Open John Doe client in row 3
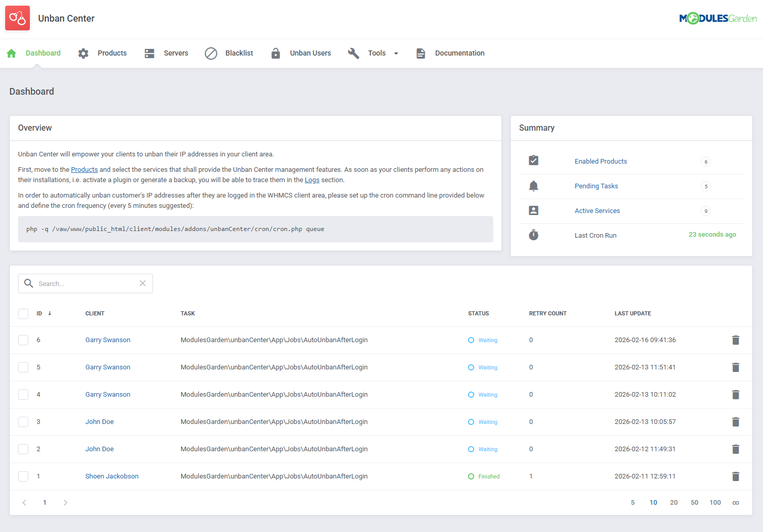This screenshot has height=532, width=763. click(99, 422)
